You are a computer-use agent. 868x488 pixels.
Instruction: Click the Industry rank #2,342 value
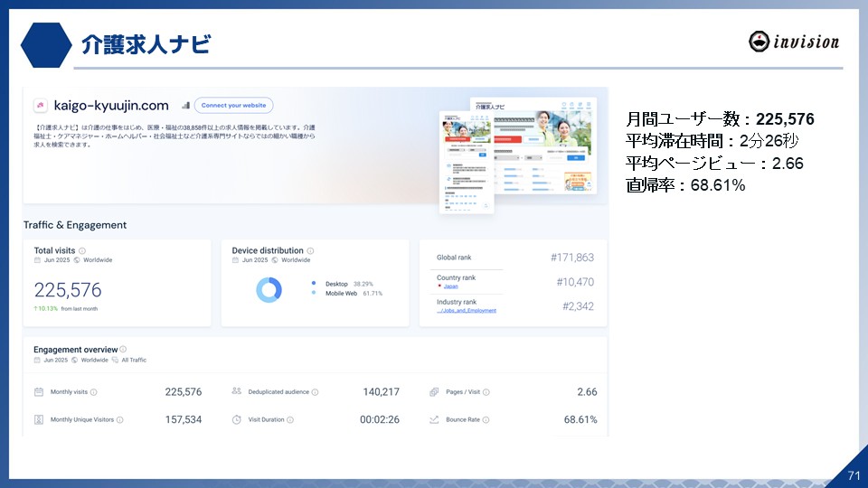[x=578, y=306]
